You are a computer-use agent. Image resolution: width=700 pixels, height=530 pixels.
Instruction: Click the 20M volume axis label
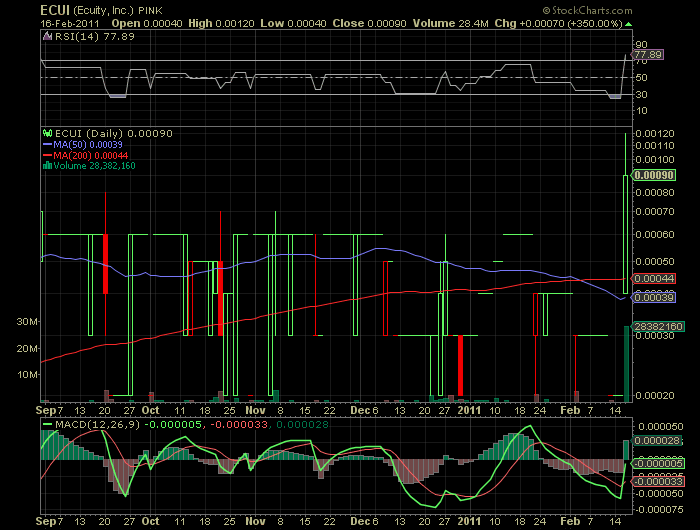coord(27,348)
